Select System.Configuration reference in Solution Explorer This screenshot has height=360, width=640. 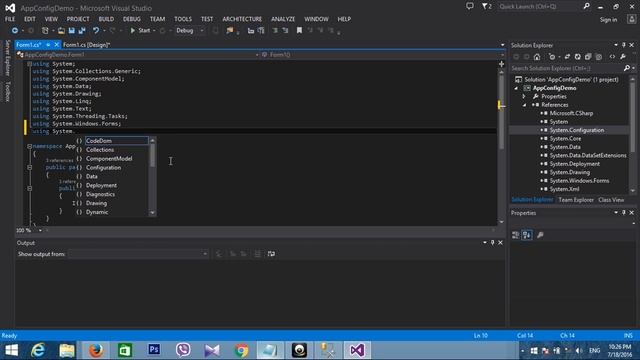[576, 130]
